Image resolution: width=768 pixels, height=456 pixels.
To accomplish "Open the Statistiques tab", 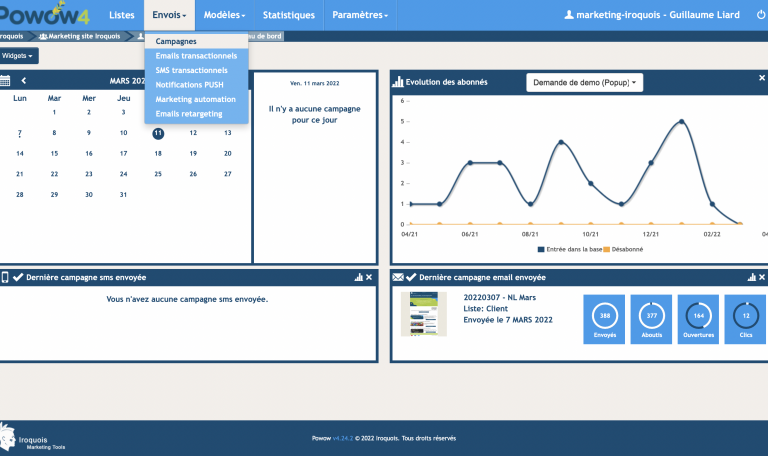I will coord(288,15).
